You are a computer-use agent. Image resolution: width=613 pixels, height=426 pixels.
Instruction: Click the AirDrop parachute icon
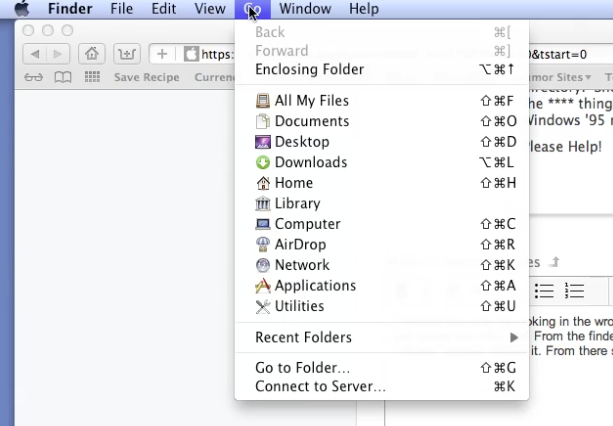click(x=263, y=244)
